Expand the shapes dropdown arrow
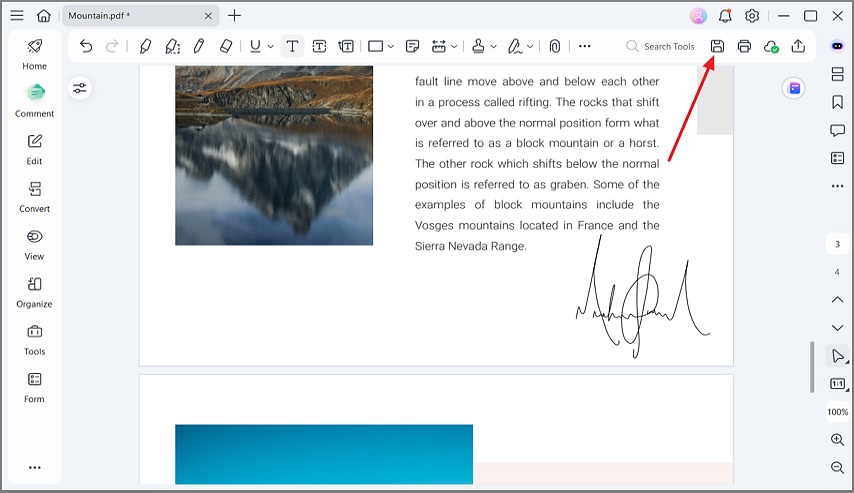Screen dimensions: 854x493 (x=391, y=47)
